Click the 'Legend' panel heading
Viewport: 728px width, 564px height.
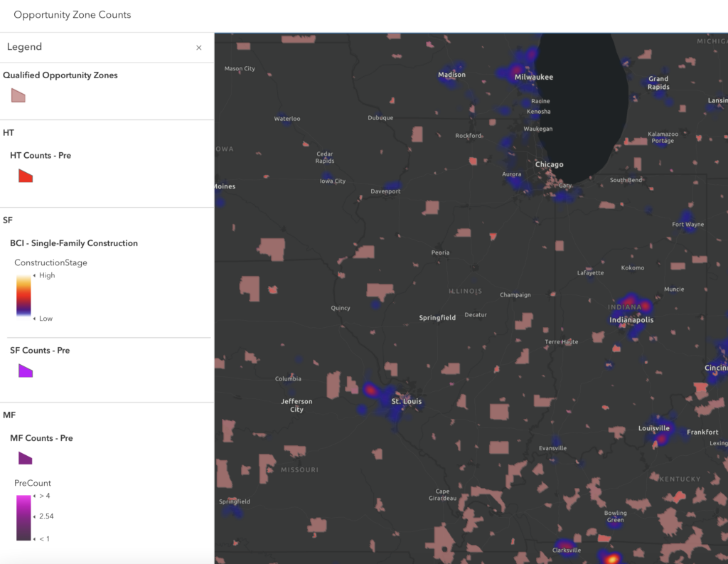(x=24, y=46)
